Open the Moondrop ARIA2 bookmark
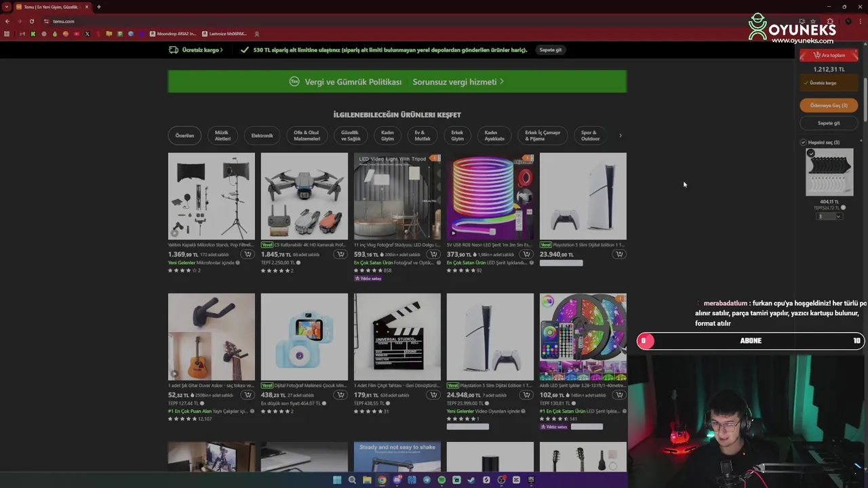The width and height of the screenshot is (868, 488). [x=173, y=34]
